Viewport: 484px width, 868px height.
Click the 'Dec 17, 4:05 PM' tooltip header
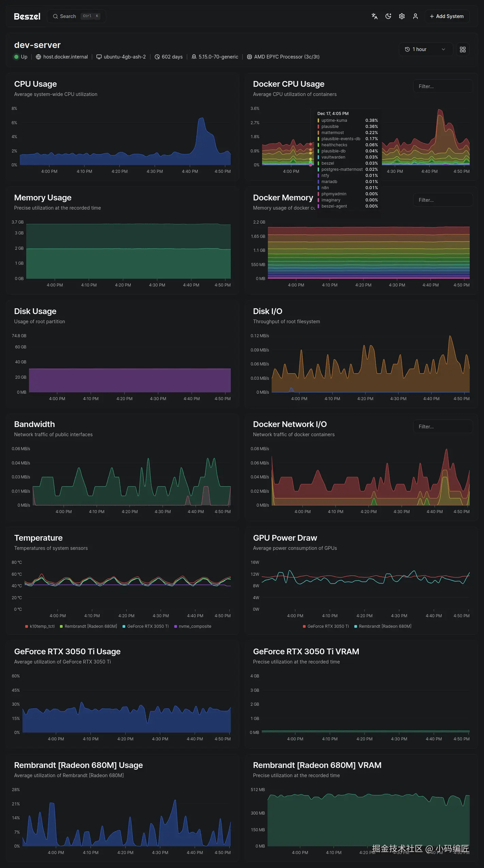point(333,114)
